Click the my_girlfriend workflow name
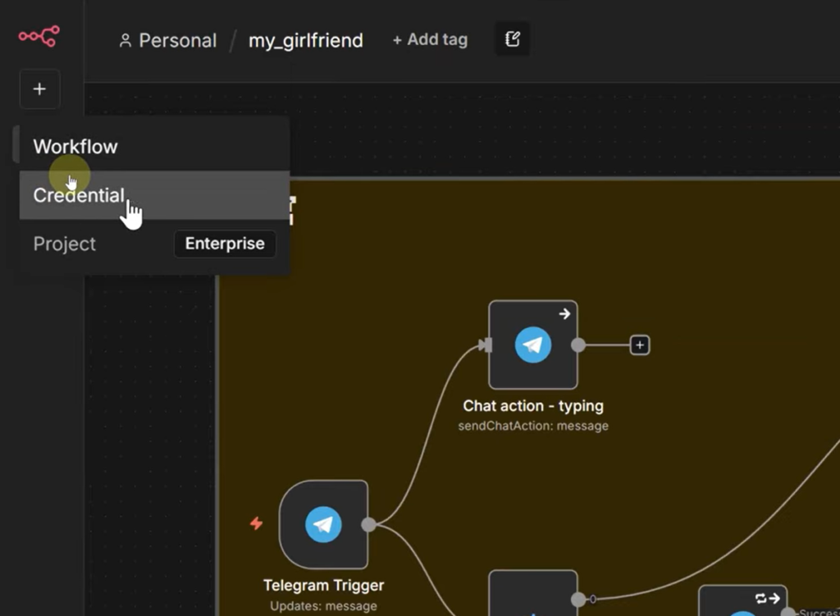Viewport: 840px width, 616px height. [305, 40]
